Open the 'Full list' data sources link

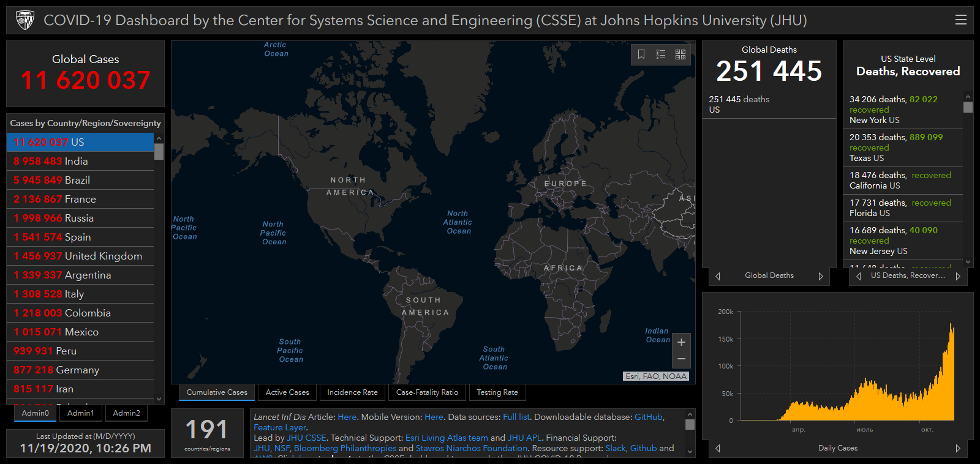[x=516, y=417]
